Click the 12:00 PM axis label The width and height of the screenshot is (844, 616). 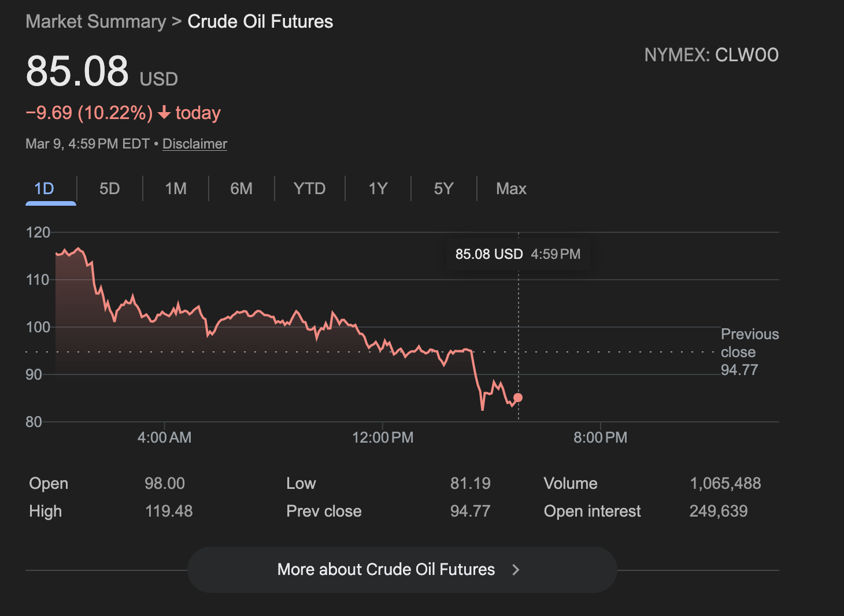coord(383,437)
